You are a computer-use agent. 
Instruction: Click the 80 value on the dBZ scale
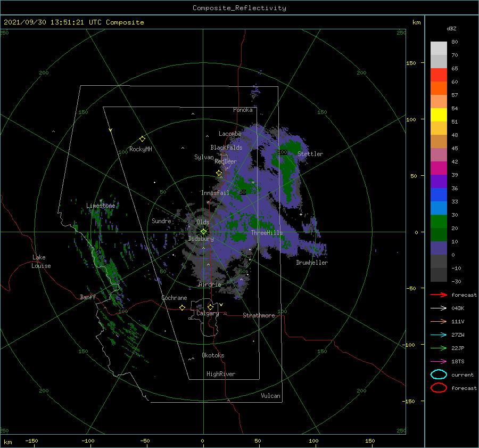(455, 42)
